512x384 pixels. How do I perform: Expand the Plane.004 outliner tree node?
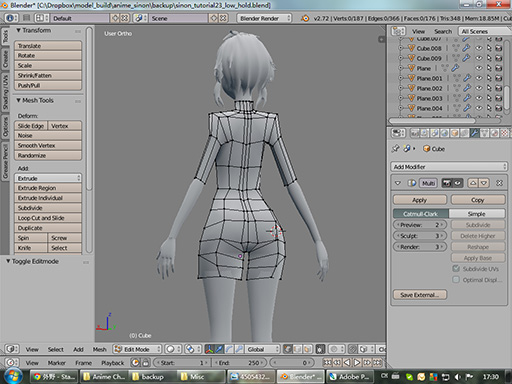400,108
